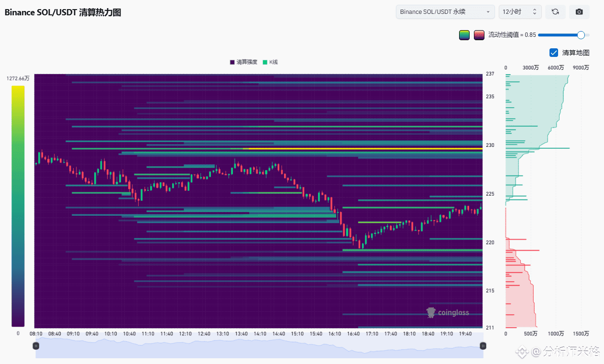Click the intensity color scale bar

(18, 206)
